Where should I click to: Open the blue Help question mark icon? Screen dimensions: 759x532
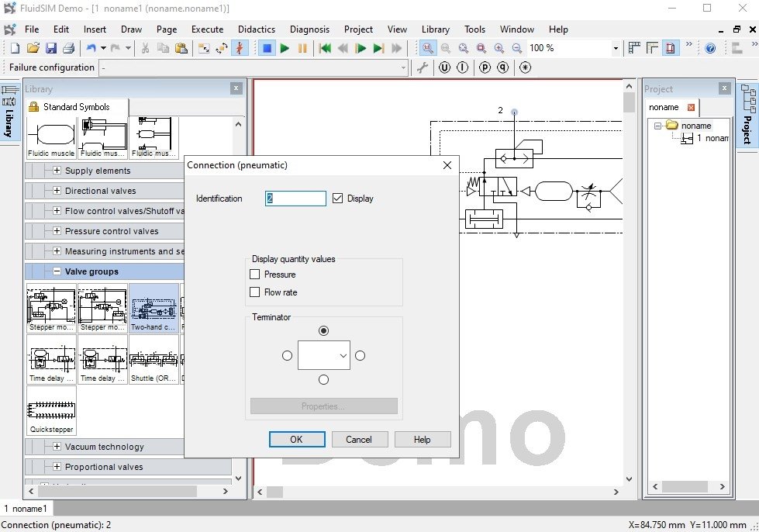pyautogui.click(x=710, y=48)
